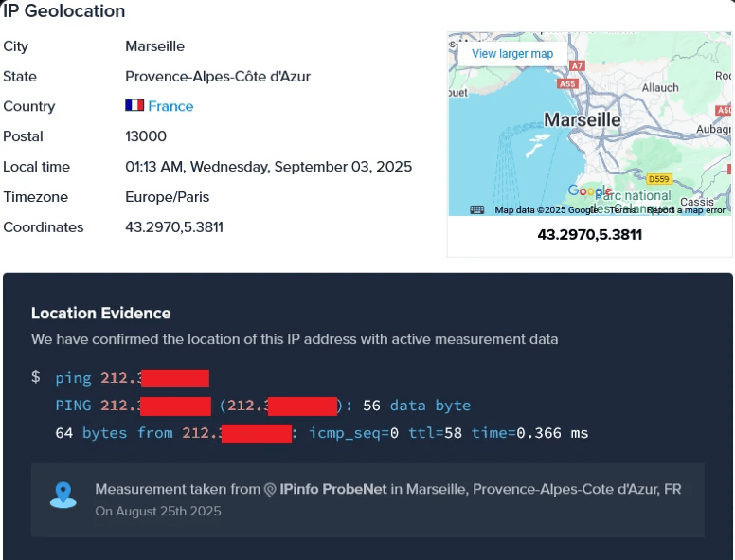Screen dimensions: 735x560
Task: Click the Europe/Paris timezone value
Action: (168, 197)
